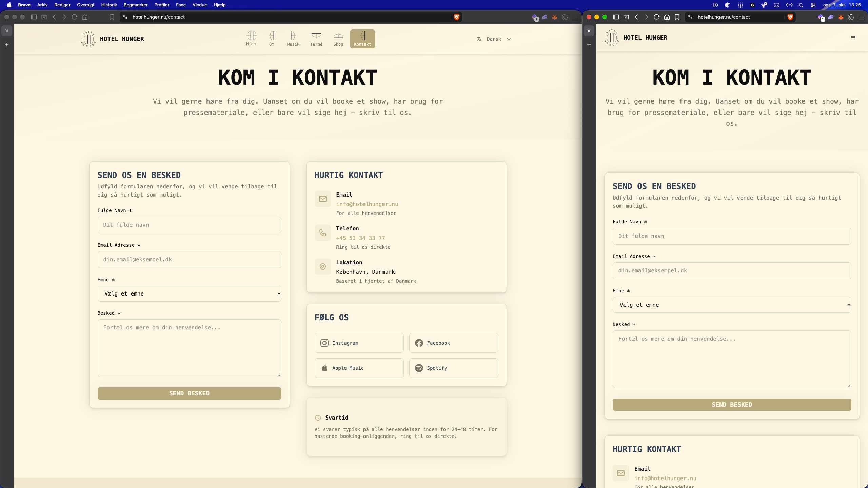Open Spotlight search in menu bar

point(801,5)
